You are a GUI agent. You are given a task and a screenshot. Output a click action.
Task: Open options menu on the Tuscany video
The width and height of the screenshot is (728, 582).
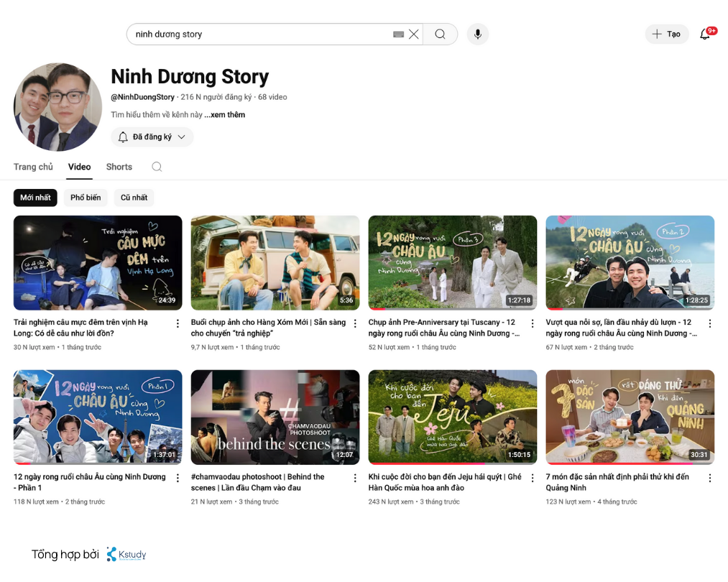(x=533, y=323)
